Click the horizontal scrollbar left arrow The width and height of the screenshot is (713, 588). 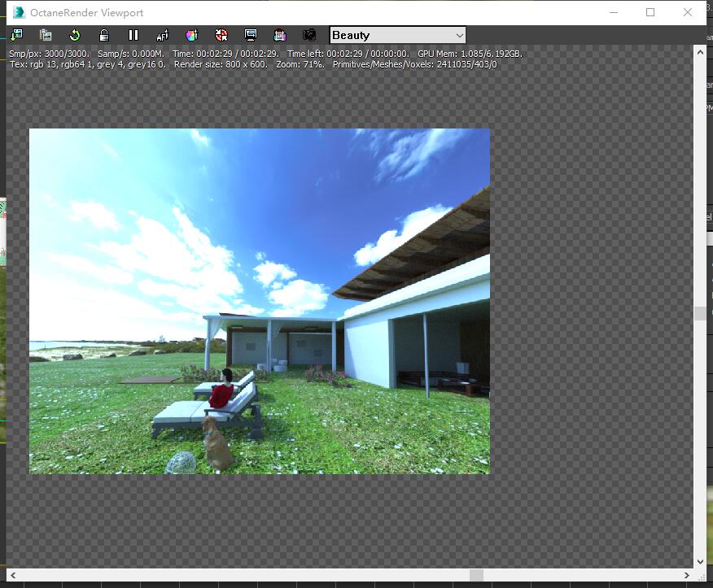click(13, 575)
